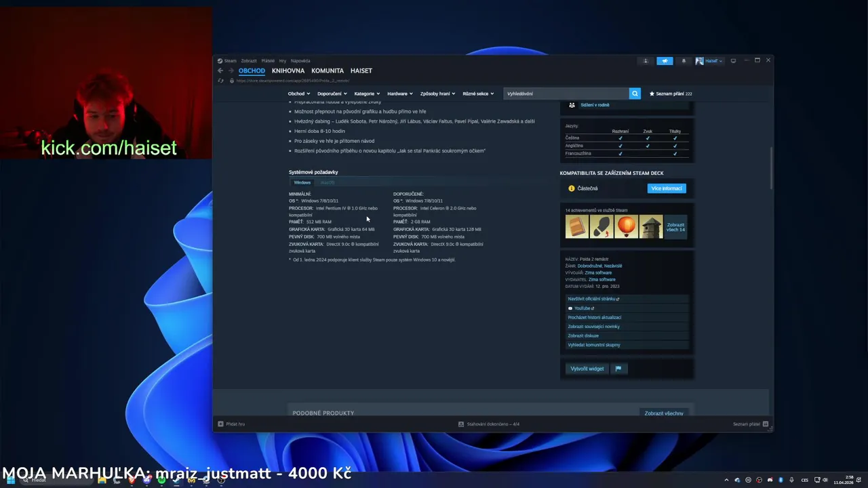
Task: Select Windows system requirements tab
Action: pos(302,182)
